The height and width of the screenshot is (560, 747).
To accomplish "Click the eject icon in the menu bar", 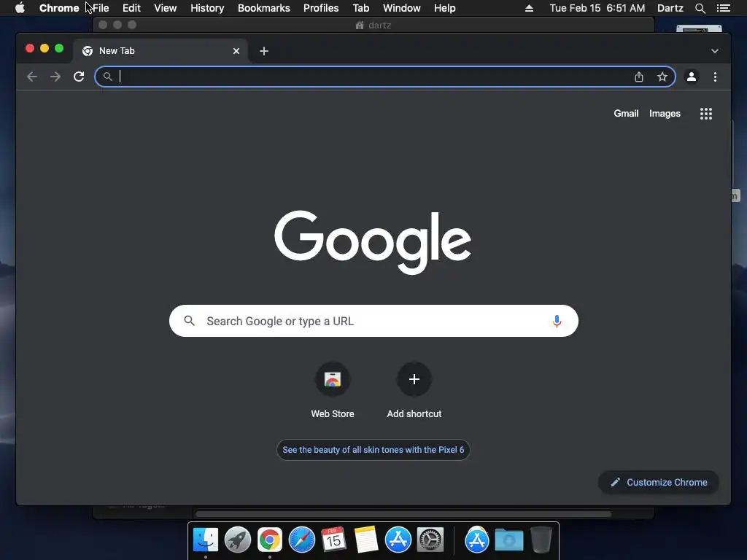I will 529,8.
